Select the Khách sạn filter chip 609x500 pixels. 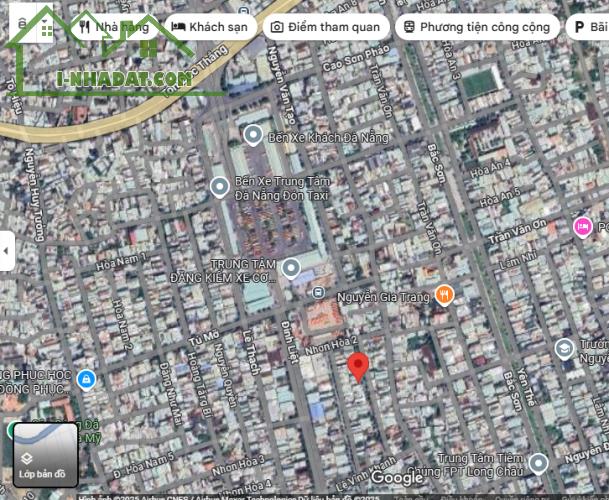pos(210,27)
